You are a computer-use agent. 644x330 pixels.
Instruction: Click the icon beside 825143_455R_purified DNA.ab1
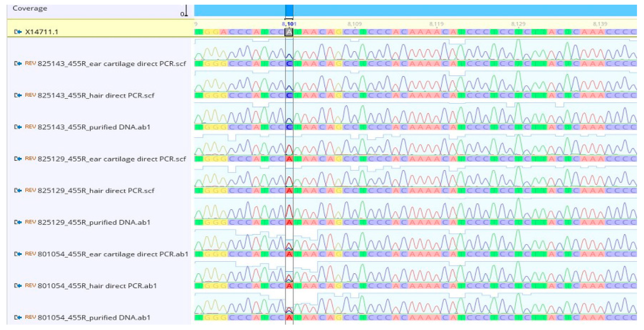(18, 127)
